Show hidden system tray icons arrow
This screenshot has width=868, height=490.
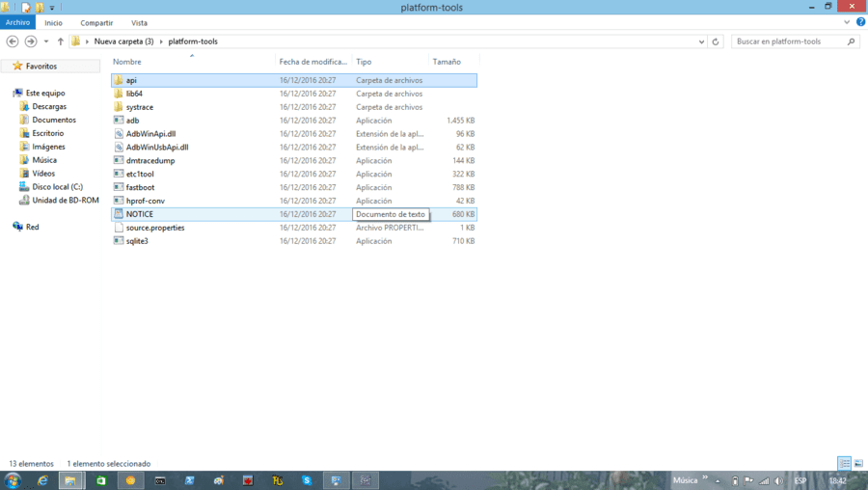tap(718, 480)
